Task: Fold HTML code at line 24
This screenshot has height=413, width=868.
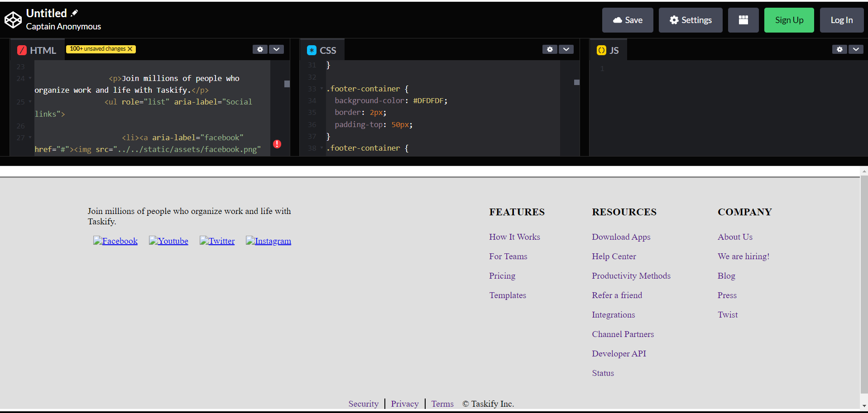Action: [x=30, y=78]
